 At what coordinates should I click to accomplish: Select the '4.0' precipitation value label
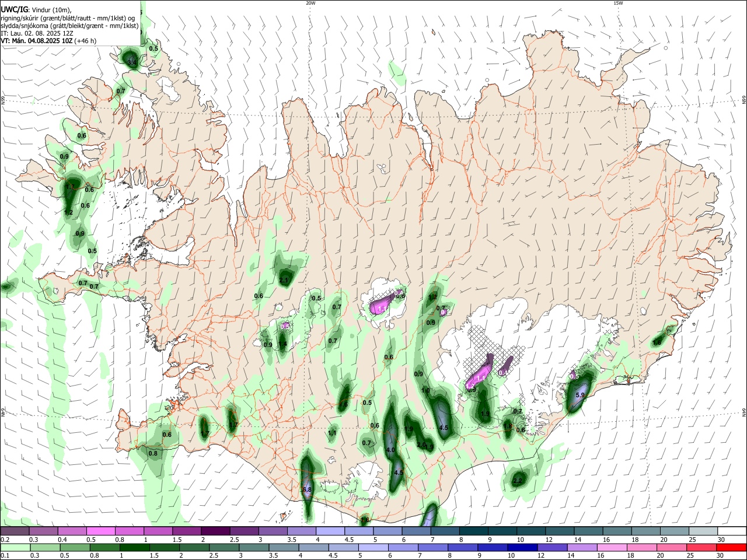tap(390, 450)
